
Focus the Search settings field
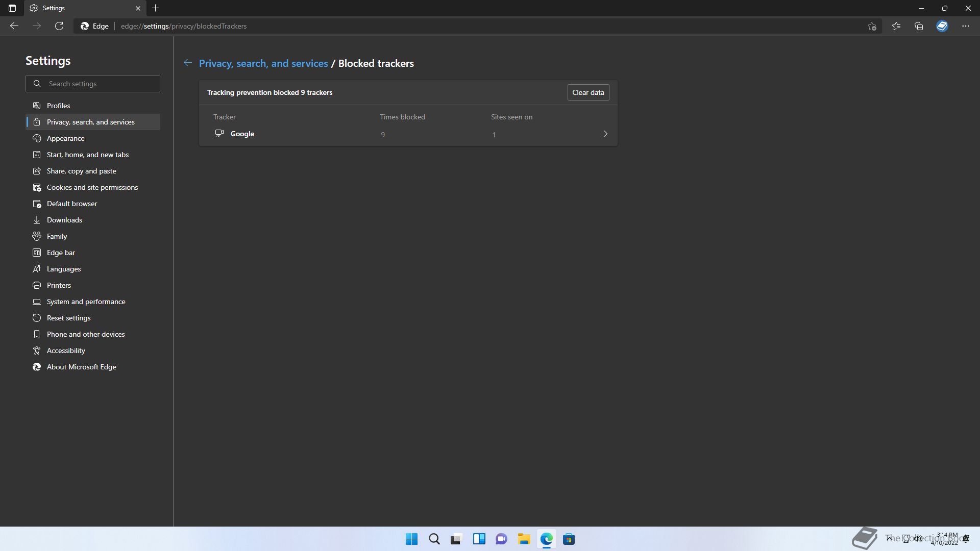(x=93, y=84)
